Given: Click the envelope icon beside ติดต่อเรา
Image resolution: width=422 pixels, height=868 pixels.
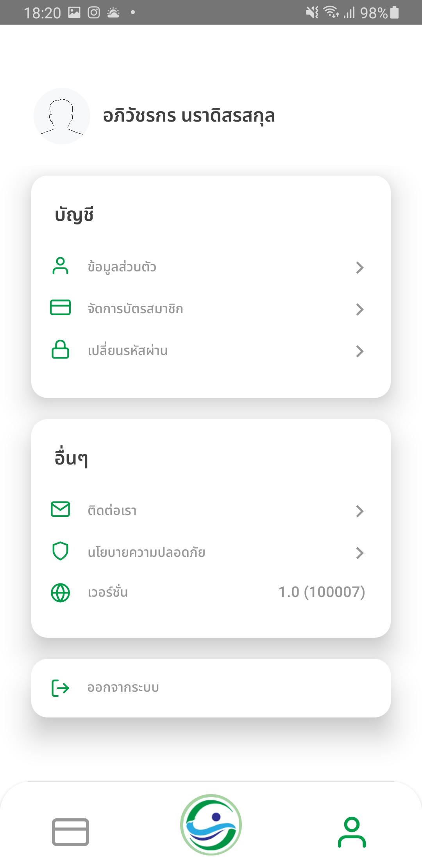Looking at the screenshot, I should 60,509.
